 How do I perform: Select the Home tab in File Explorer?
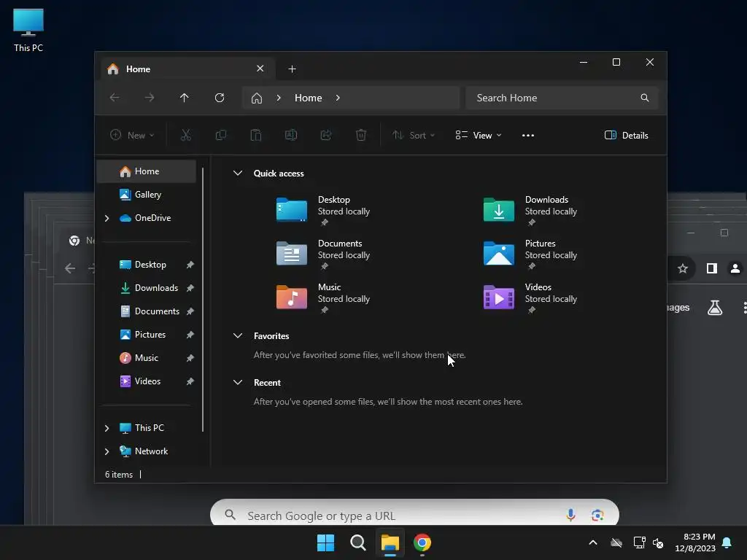187,69
